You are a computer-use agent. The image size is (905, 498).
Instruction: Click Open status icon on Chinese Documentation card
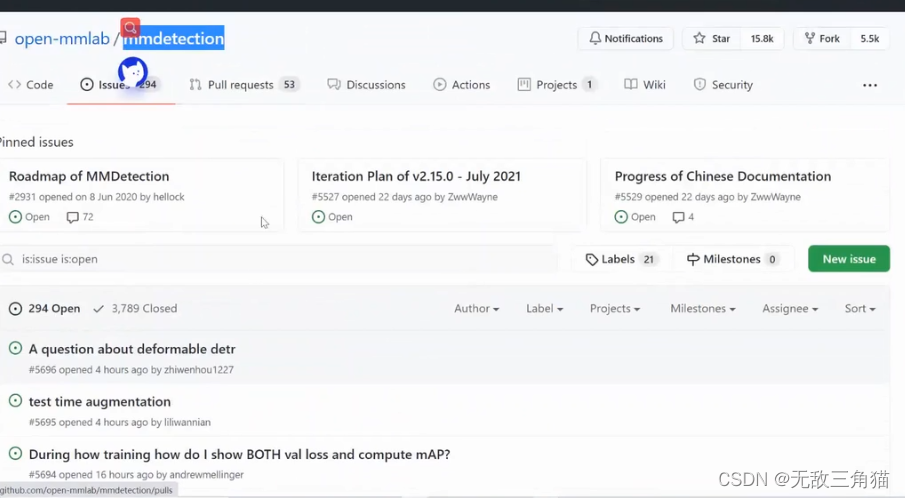621,217
